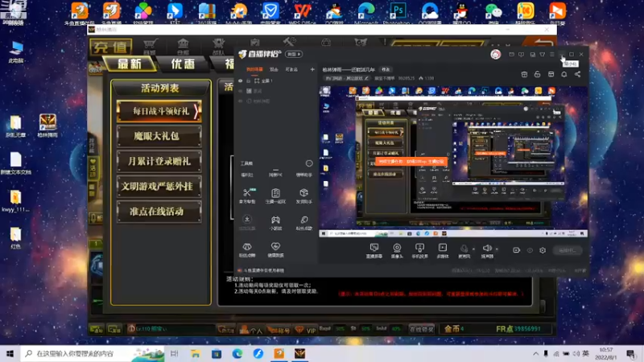This screenshot has width=644, height=362.
Task: Click the start streaming button
Action: (x=568, y=250)
